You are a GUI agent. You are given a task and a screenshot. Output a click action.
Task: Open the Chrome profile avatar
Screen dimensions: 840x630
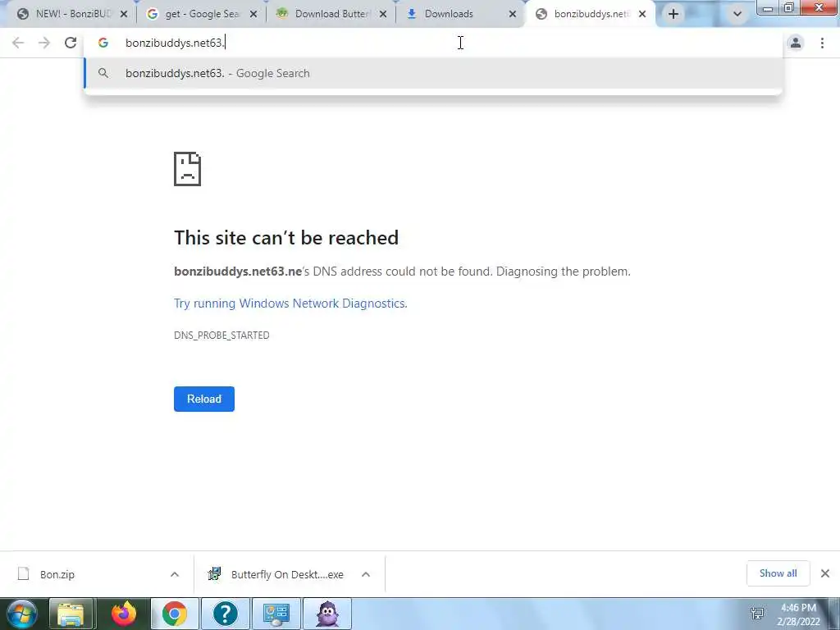click(x=796, y=43)
